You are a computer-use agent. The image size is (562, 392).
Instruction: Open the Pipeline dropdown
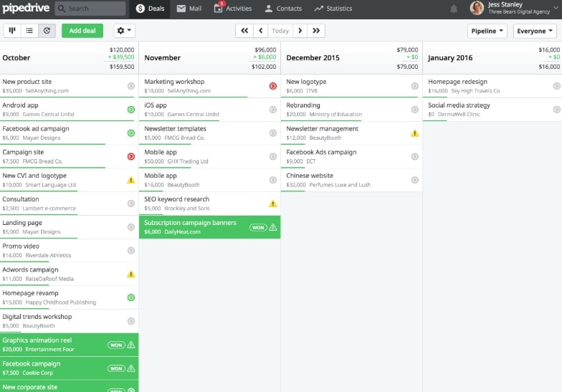pos(487,32)
